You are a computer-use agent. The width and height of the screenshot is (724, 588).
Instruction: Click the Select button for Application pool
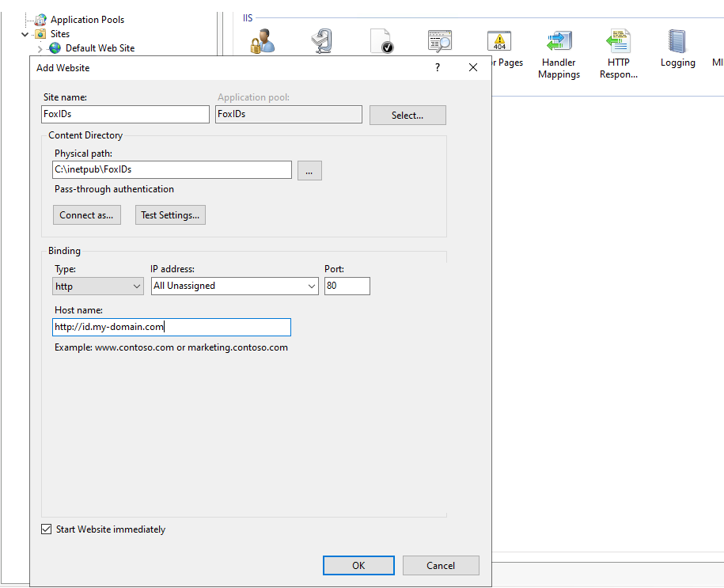pos(407,115)
